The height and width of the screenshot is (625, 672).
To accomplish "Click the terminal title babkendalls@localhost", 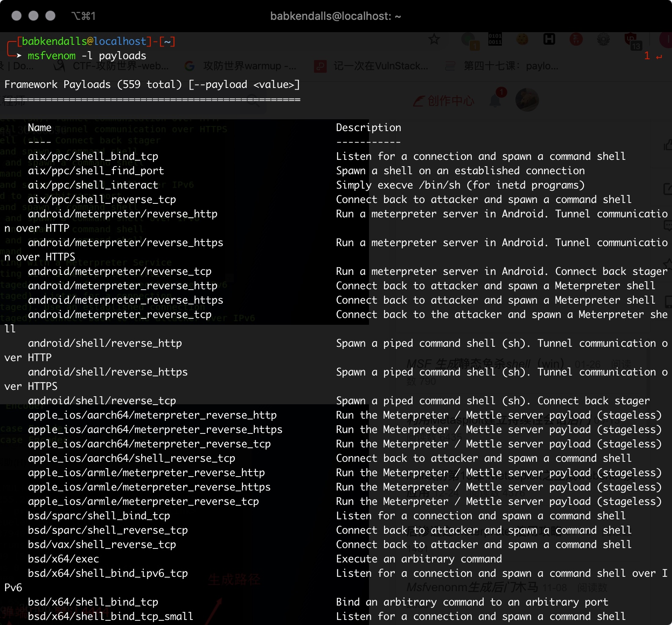I will pyautogui.click(x=335, y=16).
